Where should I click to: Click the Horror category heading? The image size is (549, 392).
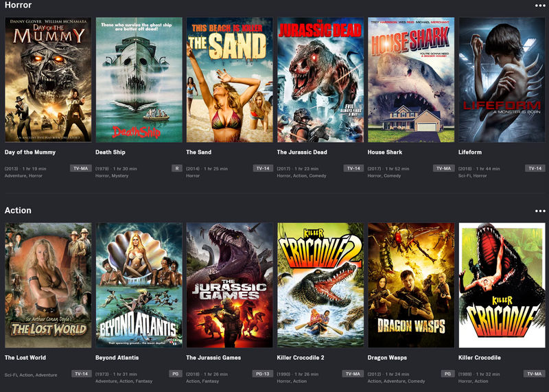tap(19, 5)
